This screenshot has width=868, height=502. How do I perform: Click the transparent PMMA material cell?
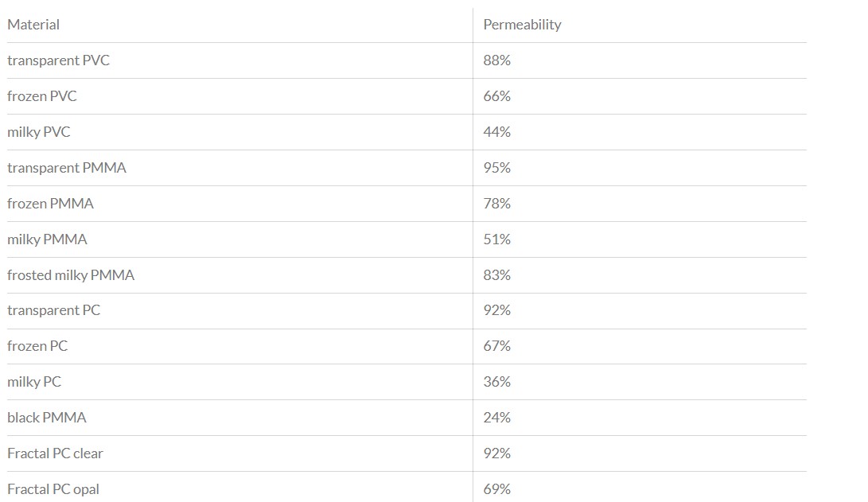(x=67, y=168)
